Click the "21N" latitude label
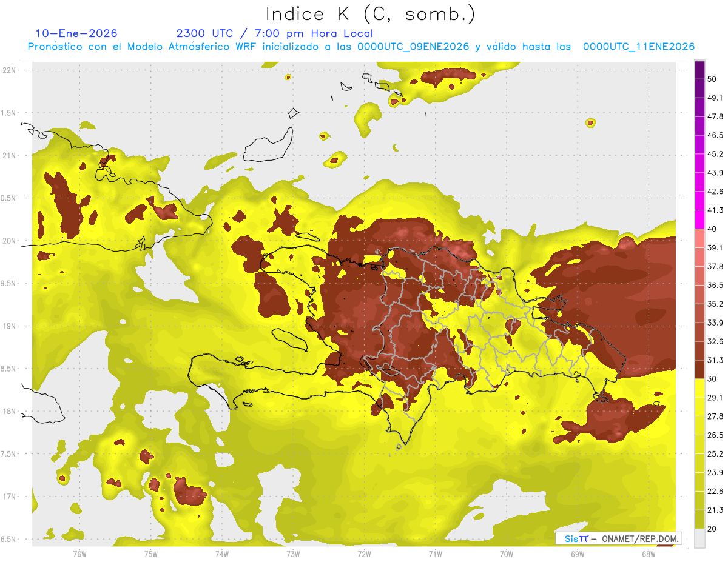 pos(10,156)
